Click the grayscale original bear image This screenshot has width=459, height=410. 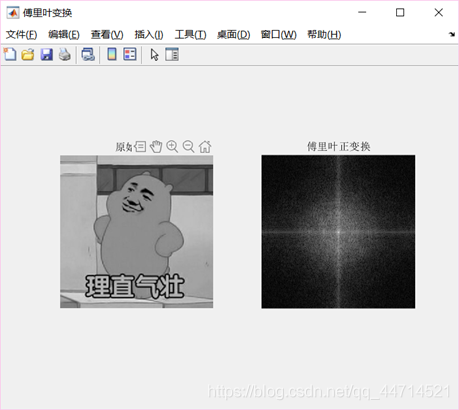tap(137, 232)
